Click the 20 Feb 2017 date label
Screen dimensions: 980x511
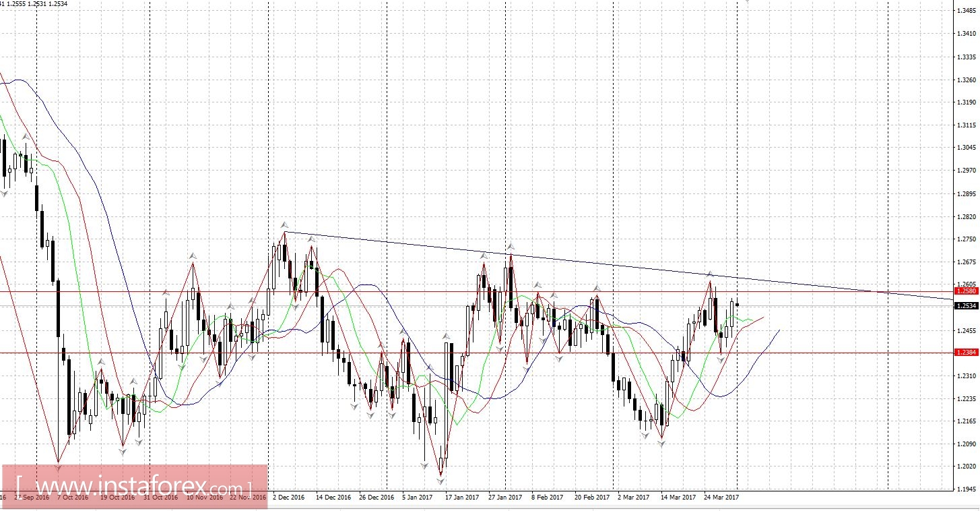pos(591,498)
